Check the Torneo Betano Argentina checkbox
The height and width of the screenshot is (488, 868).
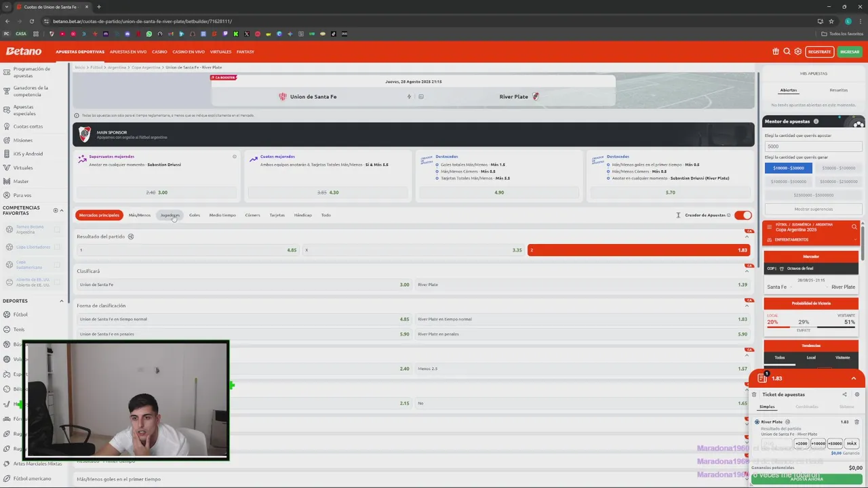(58, 230)
